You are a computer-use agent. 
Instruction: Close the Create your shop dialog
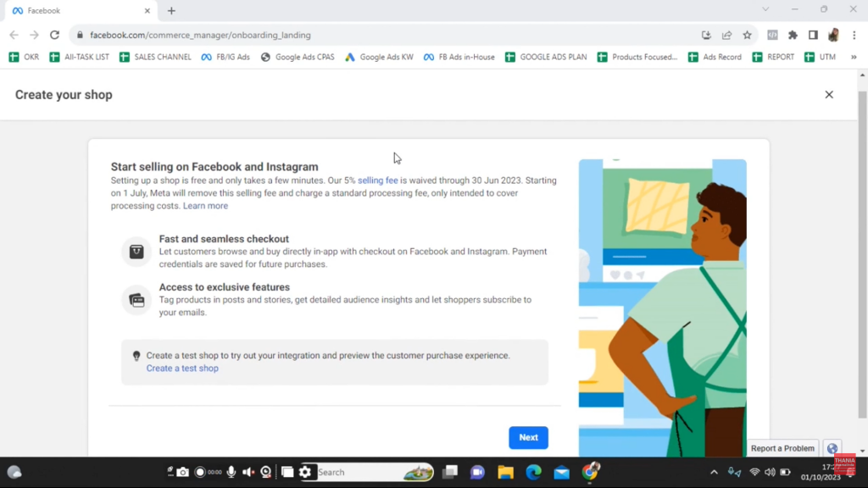coord(829,95)
